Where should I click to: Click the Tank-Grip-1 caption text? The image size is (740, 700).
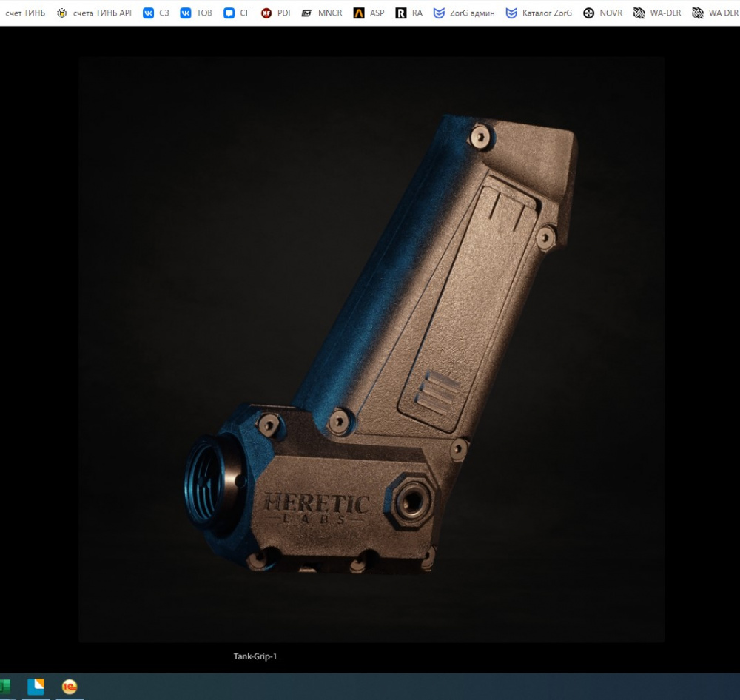255,656
